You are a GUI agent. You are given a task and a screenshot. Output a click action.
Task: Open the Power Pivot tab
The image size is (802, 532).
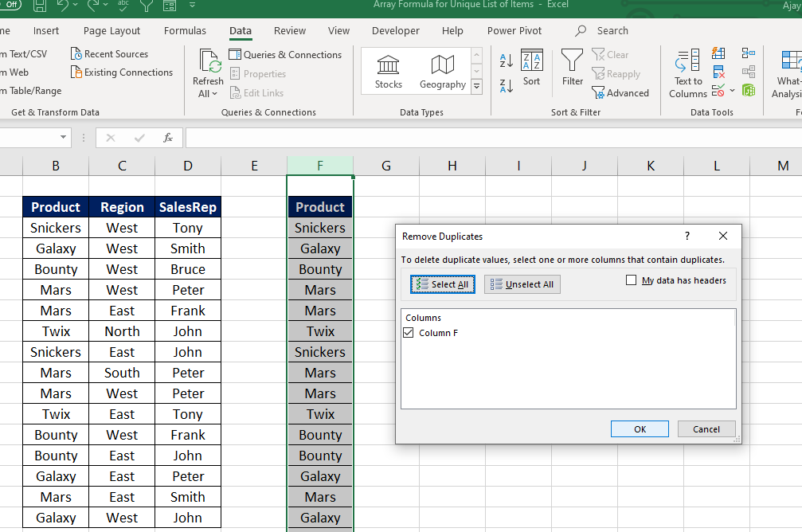[x=514, y=31]
